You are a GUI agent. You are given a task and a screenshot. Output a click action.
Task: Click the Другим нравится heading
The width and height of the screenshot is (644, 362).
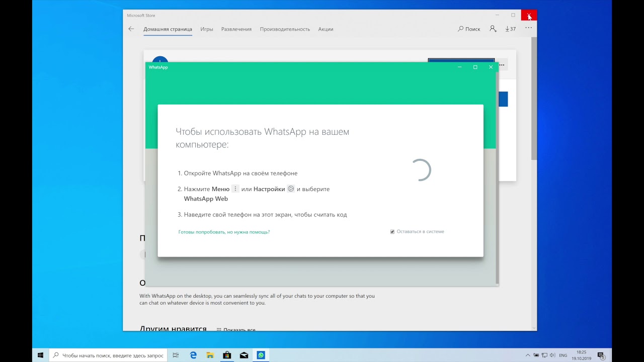pyautogui.click(x=173, y=329)
